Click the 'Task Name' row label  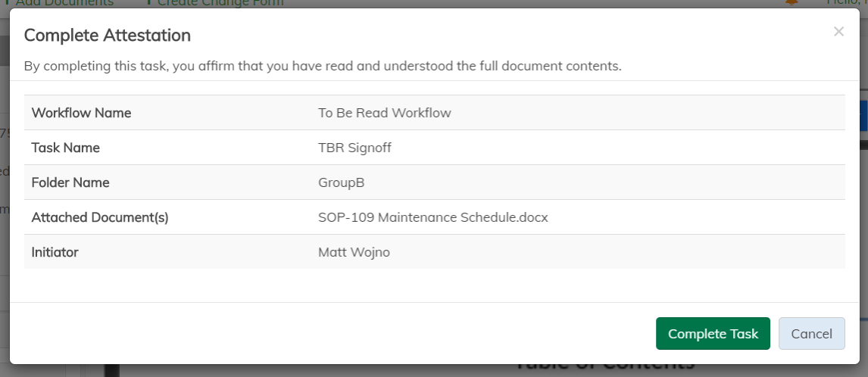(65, 148)
